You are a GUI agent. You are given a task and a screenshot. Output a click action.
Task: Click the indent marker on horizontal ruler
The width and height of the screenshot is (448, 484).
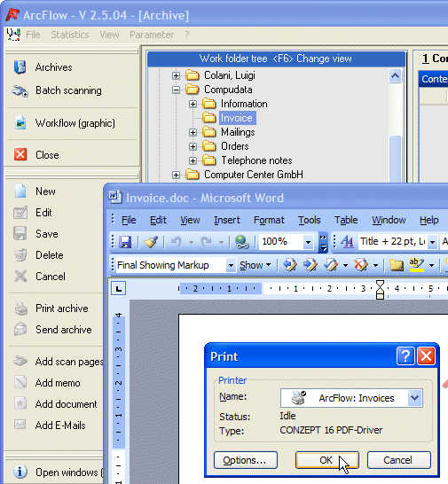380,290
